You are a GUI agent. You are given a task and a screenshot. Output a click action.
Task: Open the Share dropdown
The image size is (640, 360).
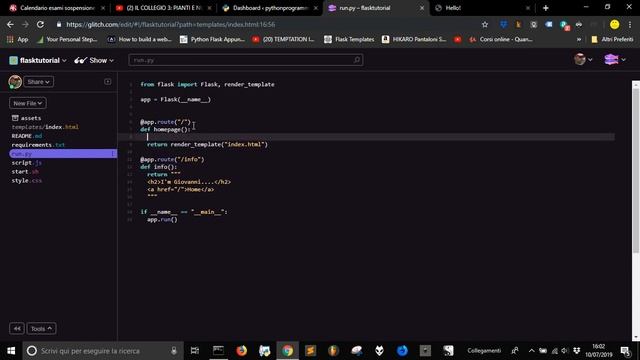[x=38, y=82]
